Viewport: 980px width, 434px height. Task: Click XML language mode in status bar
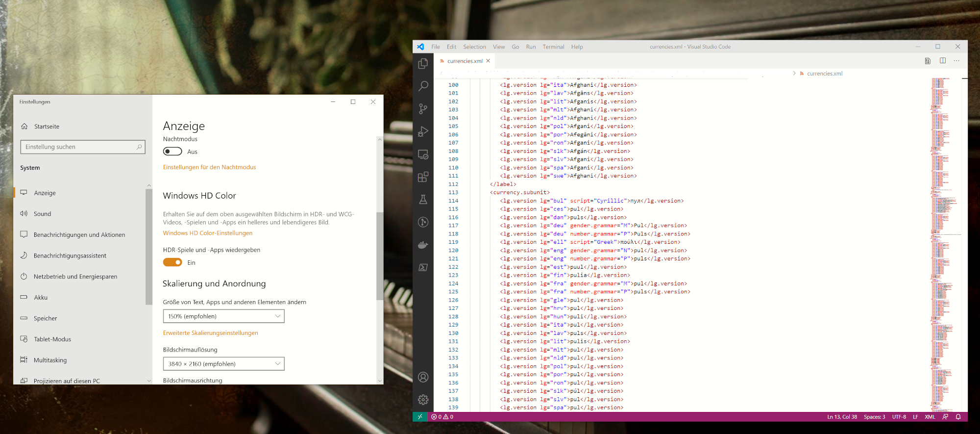(x=930, y=417)
